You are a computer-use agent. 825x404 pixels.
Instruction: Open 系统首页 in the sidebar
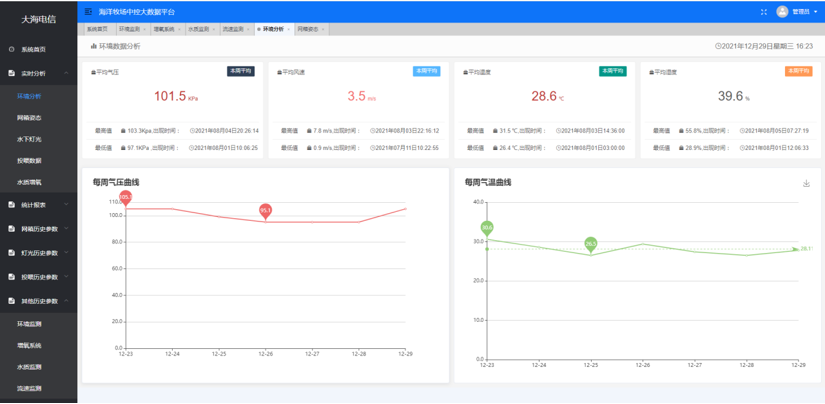tap(33, 49)
